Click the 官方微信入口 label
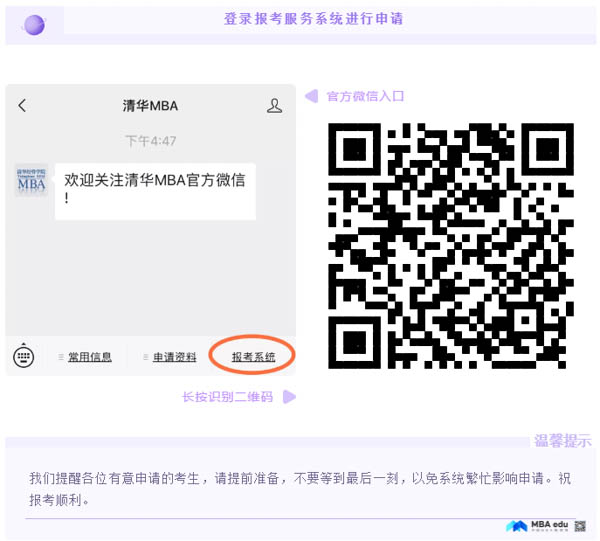 coord(365,96)
